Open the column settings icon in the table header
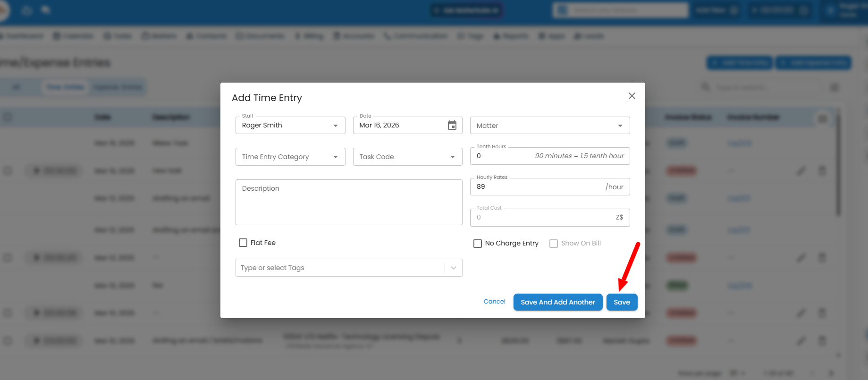 tap(823, 119)
